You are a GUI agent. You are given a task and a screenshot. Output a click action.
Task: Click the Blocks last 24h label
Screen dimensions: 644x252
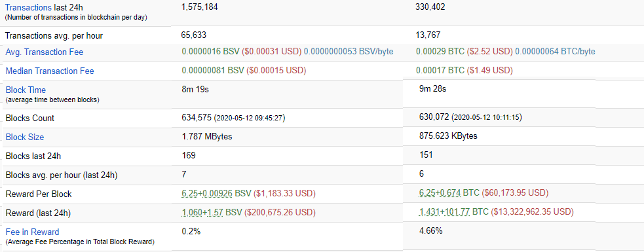point(33,156)
